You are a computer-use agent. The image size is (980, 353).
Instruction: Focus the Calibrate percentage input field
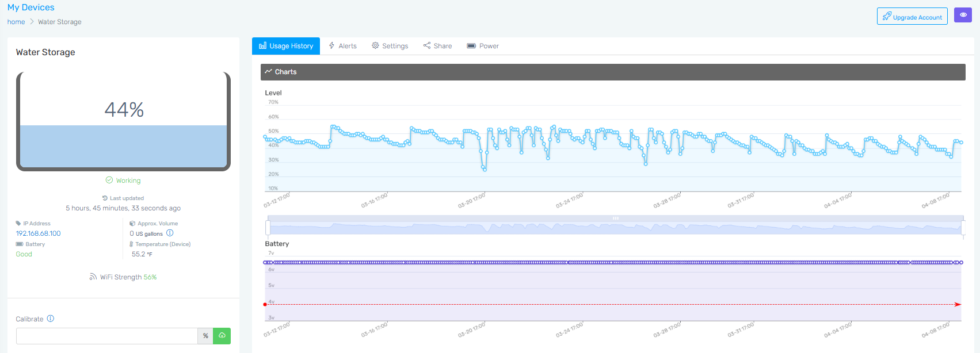[x=107, y=336]
